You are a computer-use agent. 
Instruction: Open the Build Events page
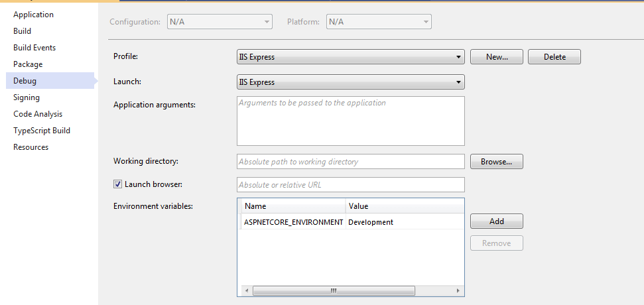tap(34, 48)
